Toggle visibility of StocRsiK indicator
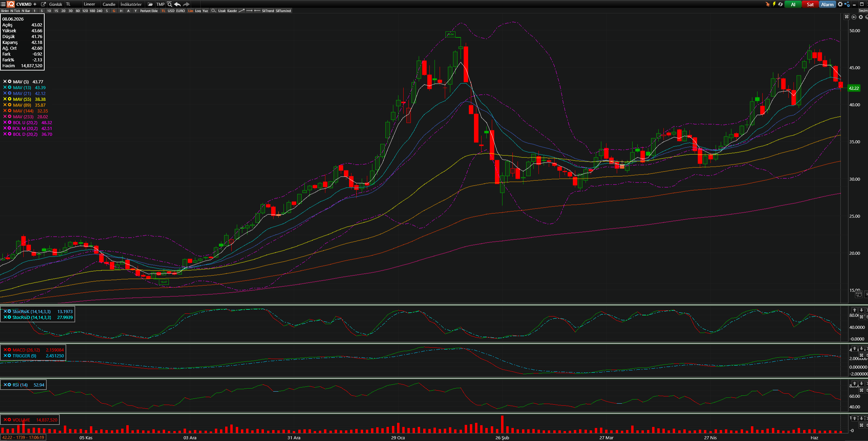 point(9,311)
